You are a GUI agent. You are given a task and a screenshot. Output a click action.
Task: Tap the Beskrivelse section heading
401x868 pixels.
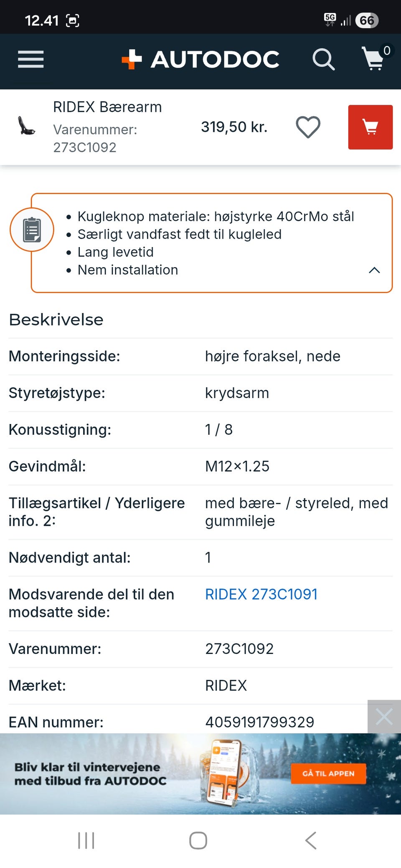pyautogui.click(x=56, y=320)
